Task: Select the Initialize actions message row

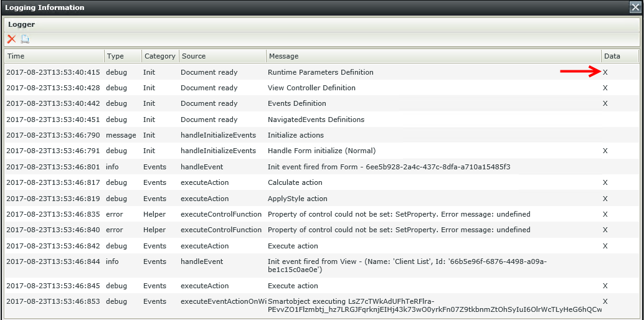Action: (x=295, y=135)
